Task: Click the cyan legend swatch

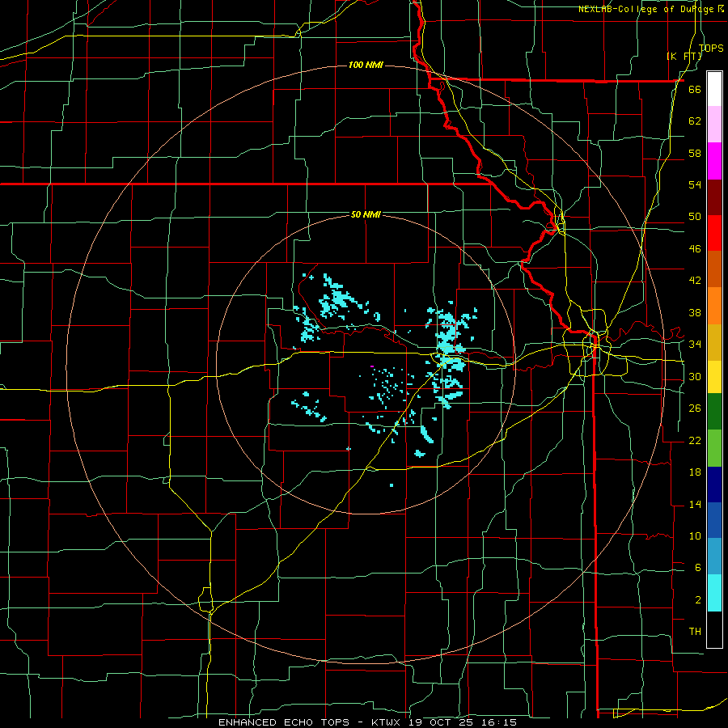Action: tap(714, 593)
